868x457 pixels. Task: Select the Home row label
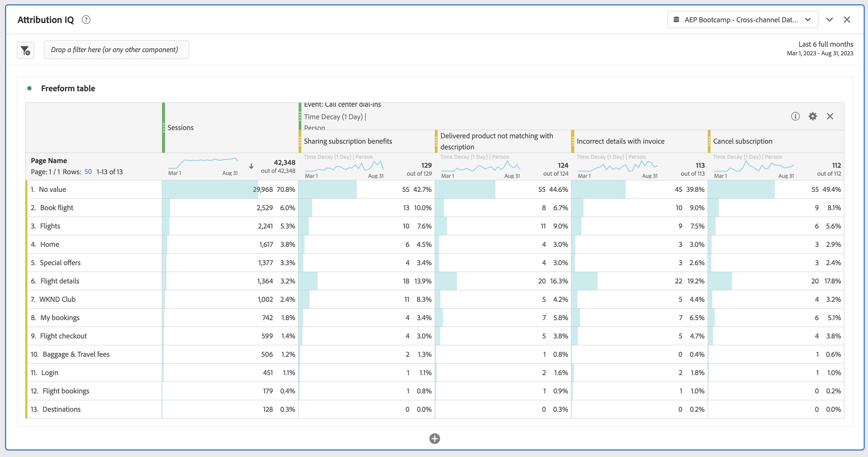click(x=50, y=244)
